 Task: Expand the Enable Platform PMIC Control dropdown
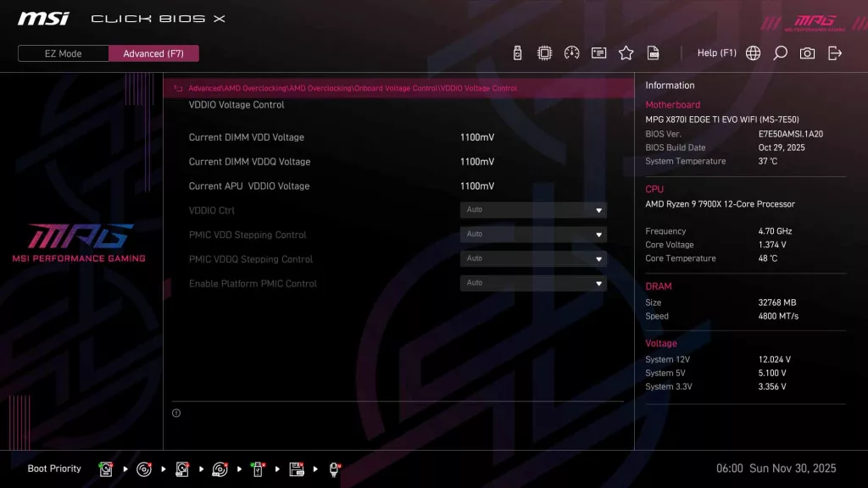point(533,284)
